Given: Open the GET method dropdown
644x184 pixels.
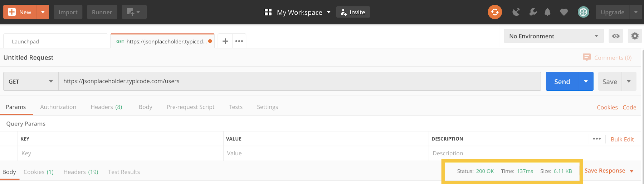Looking at the screenshot, I should [x=31, y=81].
